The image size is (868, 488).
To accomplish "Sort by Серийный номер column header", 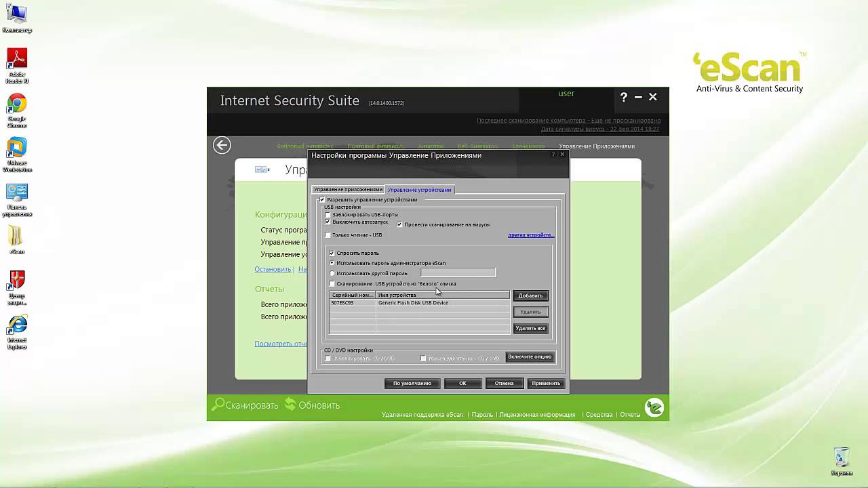I will tap(353, 295).
